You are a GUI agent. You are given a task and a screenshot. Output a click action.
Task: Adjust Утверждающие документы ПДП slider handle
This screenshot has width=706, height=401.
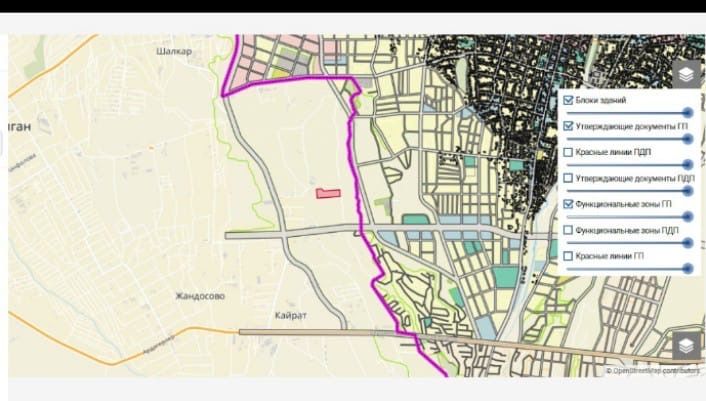point(688,191)
